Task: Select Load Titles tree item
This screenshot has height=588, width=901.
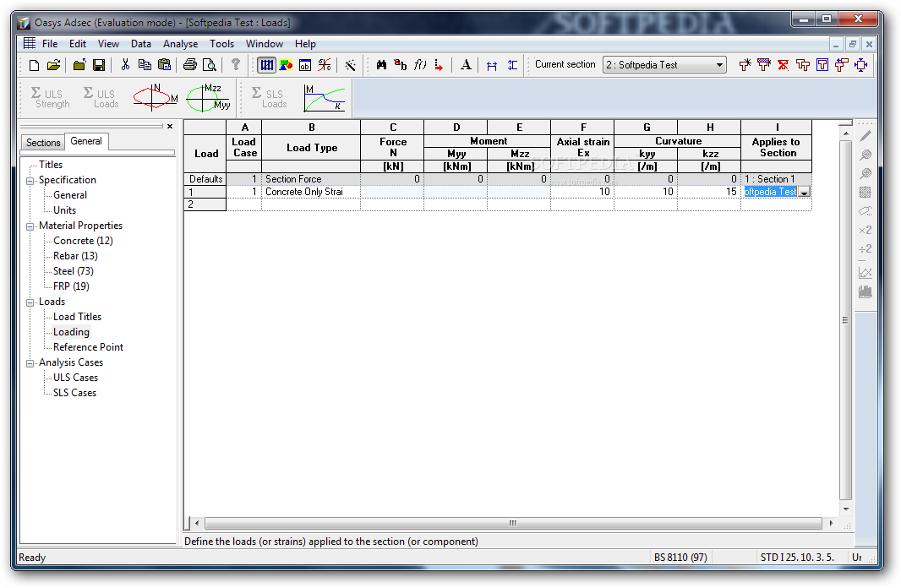Action: (77, 317)
